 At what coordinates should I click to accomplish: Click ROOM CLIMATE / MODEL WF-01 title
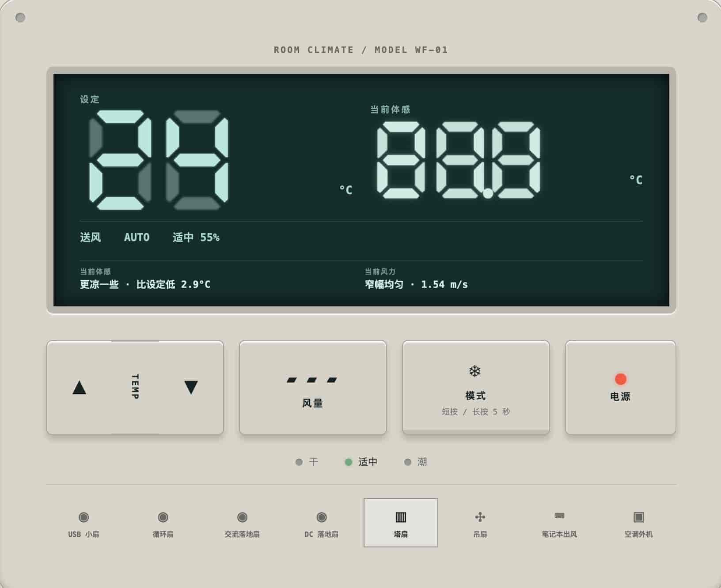point(361,50)
